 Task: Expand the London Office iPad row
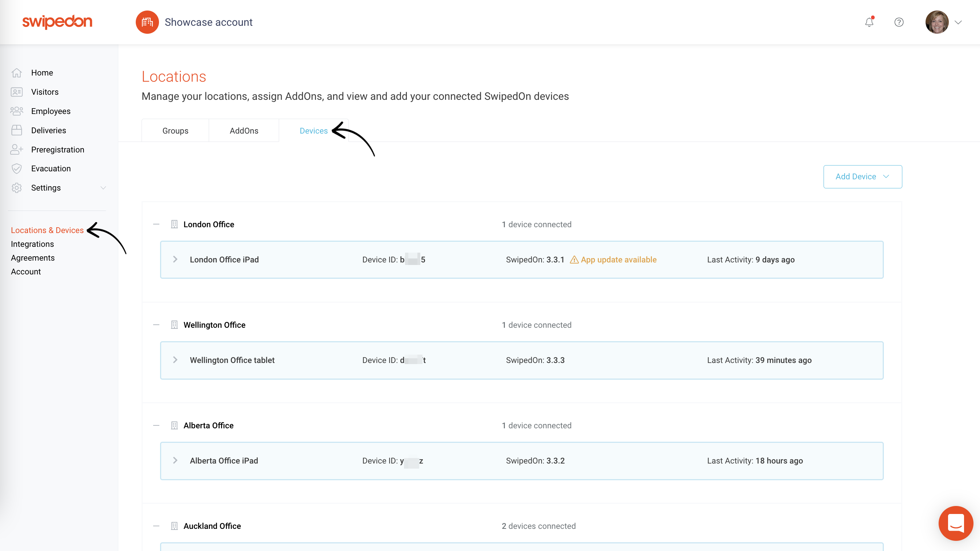pyautogui.click(x=175, y=260)
